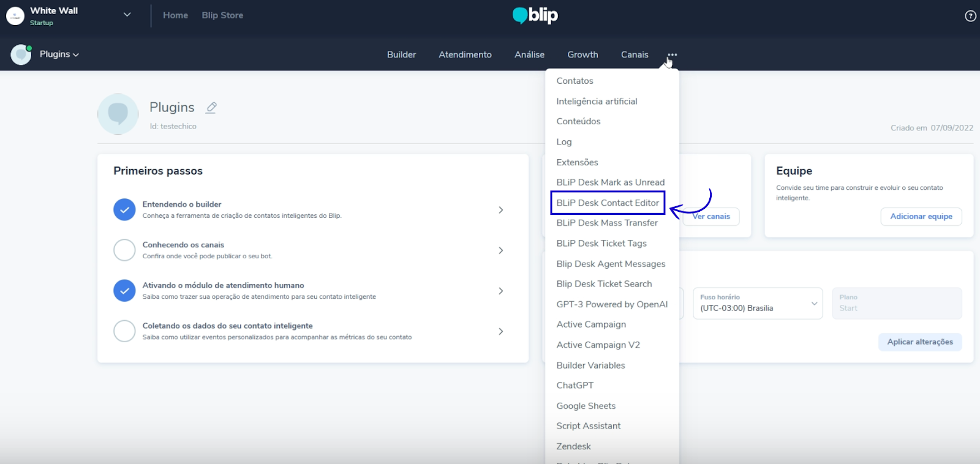The image size is (980, 464).
Task: Select Extensões menu entry
Action: click(577, 162)
